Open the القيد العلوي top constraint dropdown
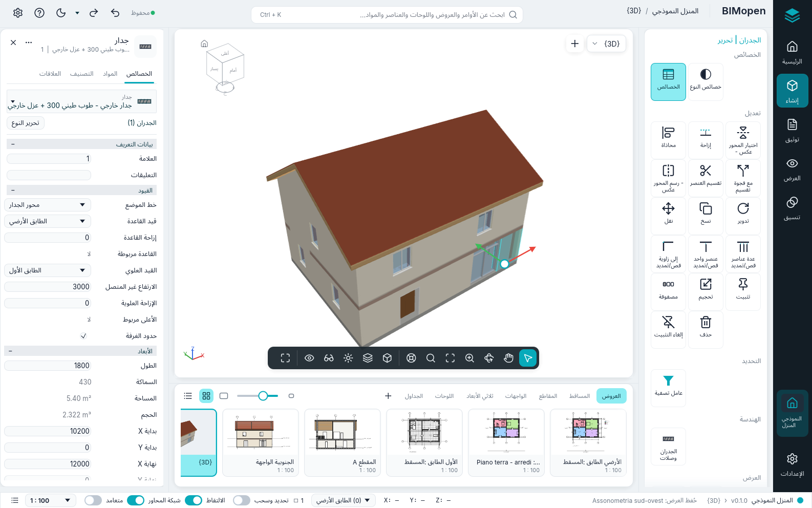 [48, 270]
